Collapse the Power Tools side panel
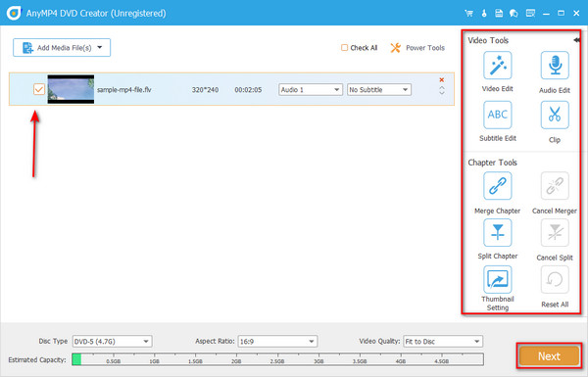 pos(576,40)
